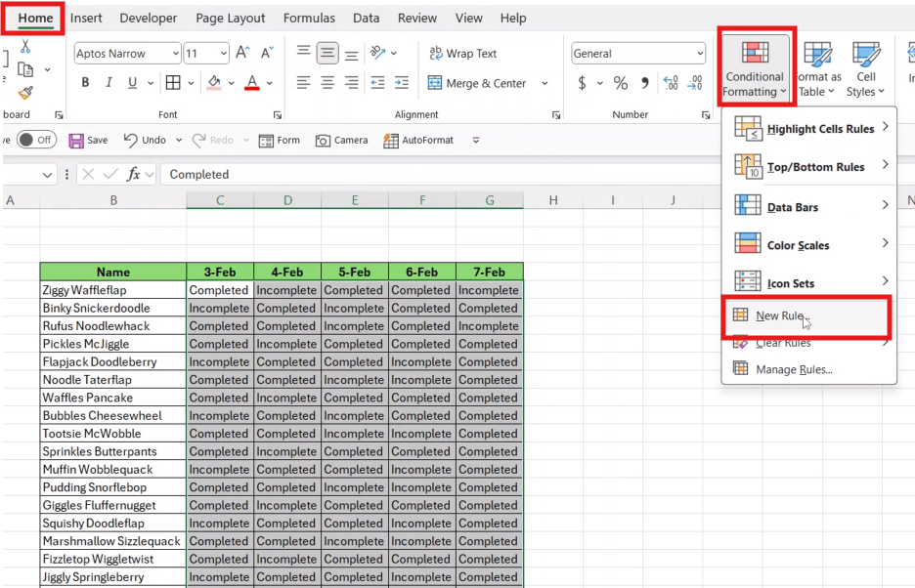Apply red Font Color

(252, 83)
